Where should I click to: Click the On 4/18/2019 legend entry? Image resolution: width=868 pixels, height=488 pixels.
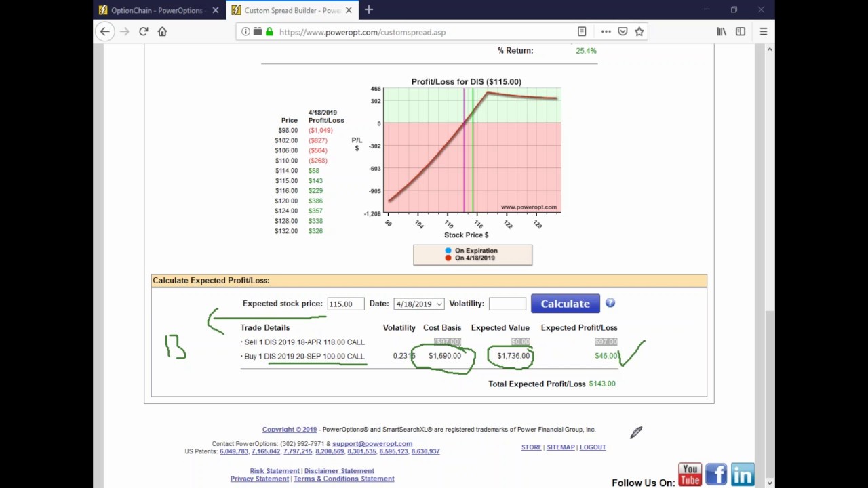[x=470, y=258]
